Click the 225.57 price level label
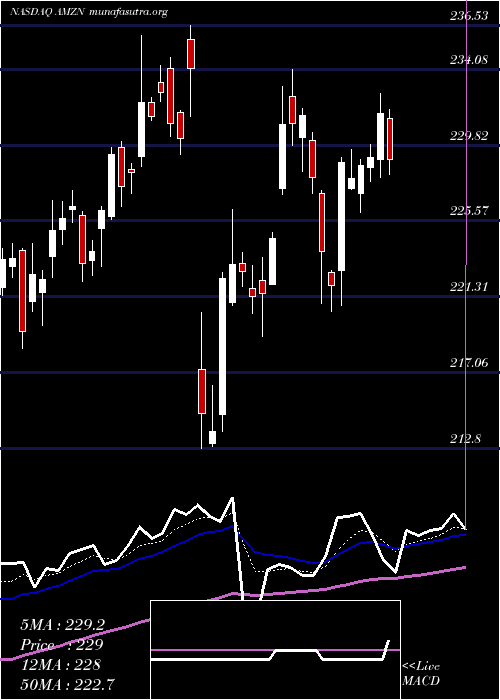 click(x=468, y=211)
